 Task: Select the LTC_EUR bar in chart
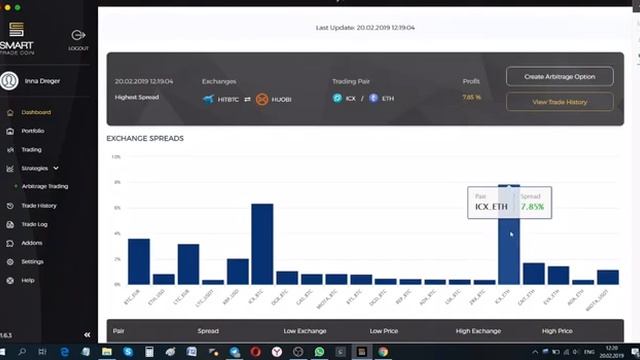pos(189,264)
